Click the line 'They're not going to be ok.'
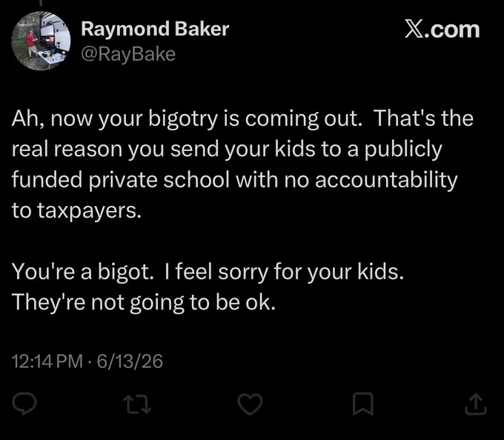Screen dimensions: 504x440 [144, 303]
